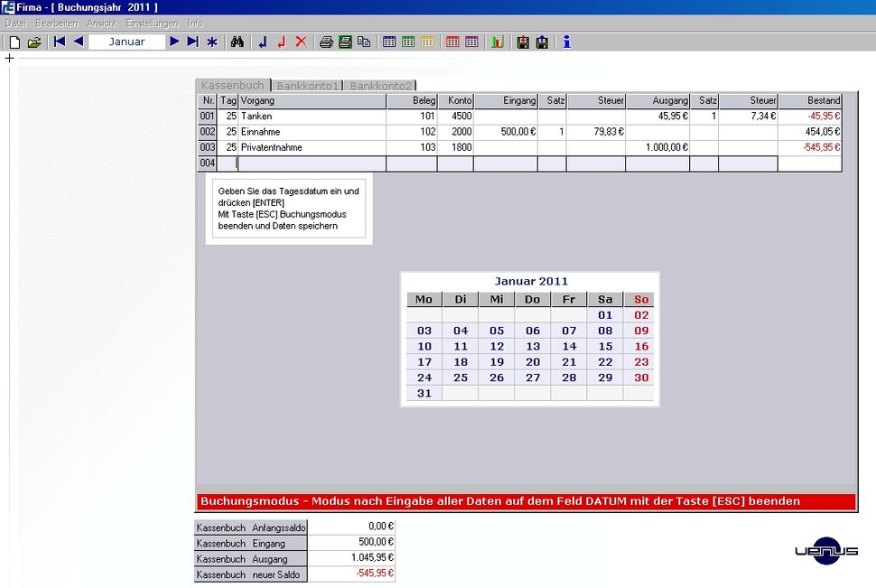The image size is (876, 588).
Task: Click the Eingang field in row 004
Action: point(506,163)
